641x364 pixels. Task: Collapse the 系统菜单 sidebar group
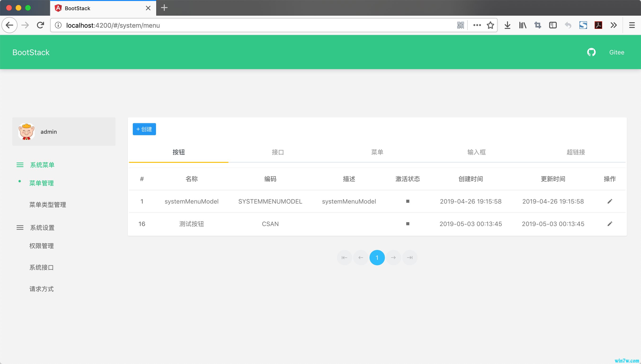pos(36,165)
